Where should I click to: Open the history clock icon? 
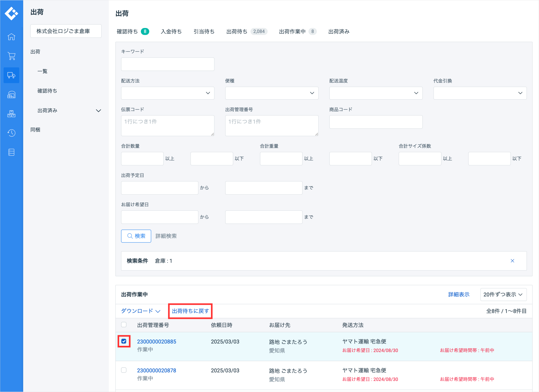(11, 133)
